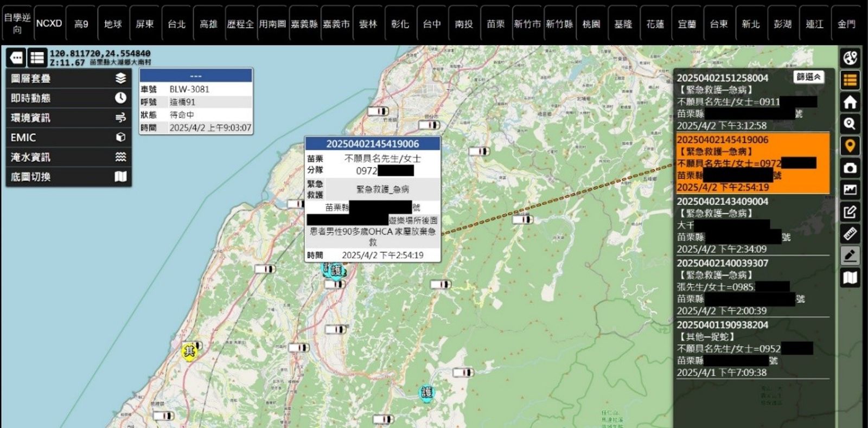Image resolution: width=868 pixels, height=428 pixels.
Task: Switch to the 台中 tab
Action: pos(432,23)
